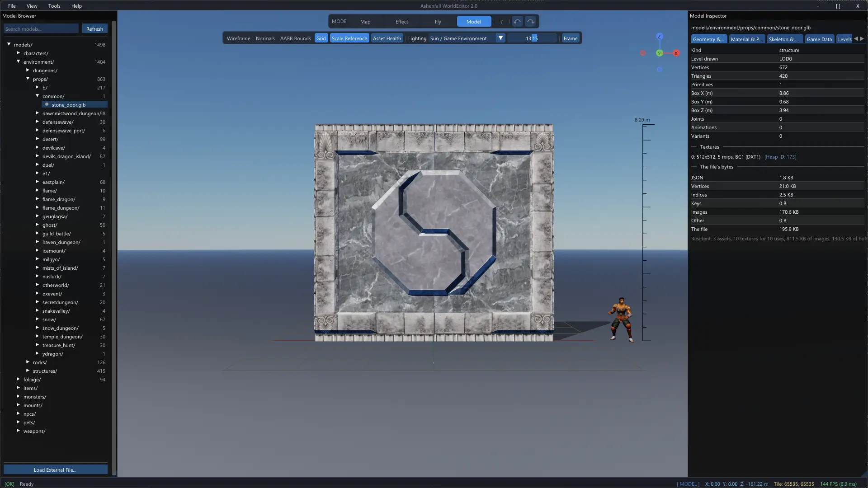
Task: Select the stone_door.glb file bullet icon
Action: point(47,104)
